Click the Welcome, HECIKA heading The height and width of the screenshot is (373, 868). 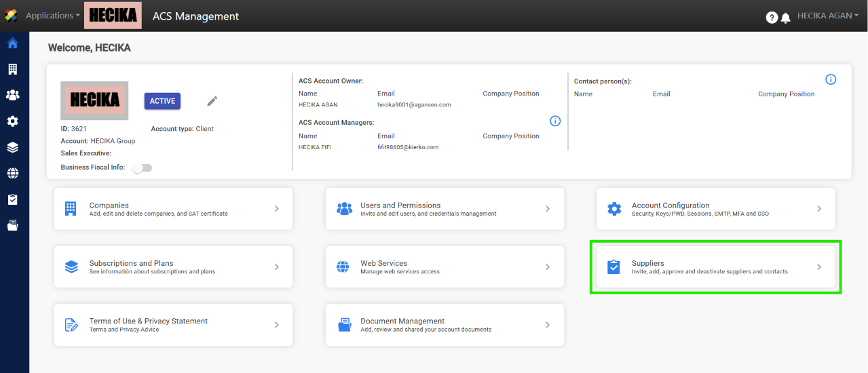point(90,48)
